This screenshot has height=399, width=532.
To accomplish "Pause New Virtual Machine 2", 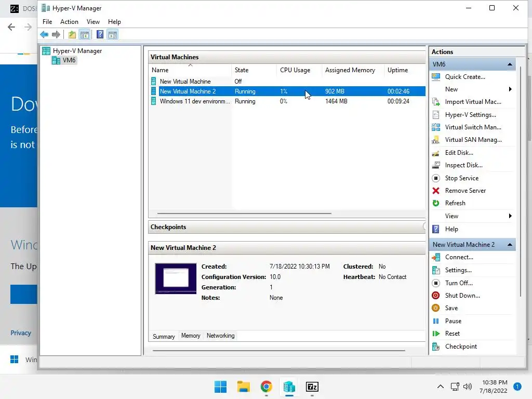I will pos(453,321).
